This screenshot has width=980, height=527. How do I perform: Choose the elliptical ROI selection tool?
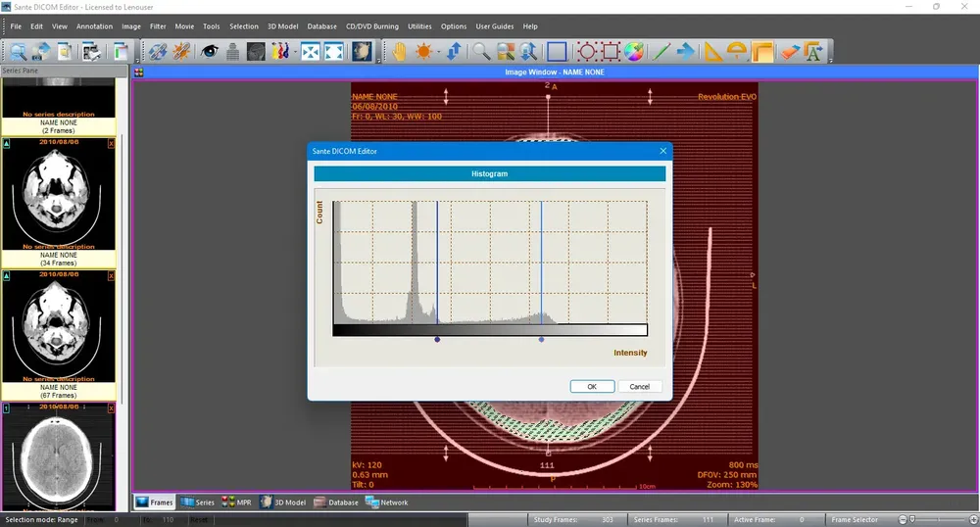(x=586, y=52)
